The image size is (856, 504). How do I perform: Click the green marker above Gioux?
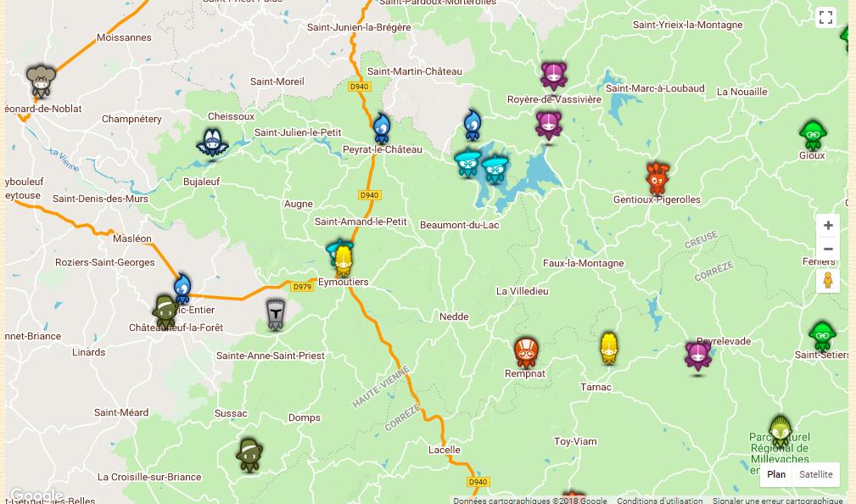pyautogui.click(x=813, y=135)
